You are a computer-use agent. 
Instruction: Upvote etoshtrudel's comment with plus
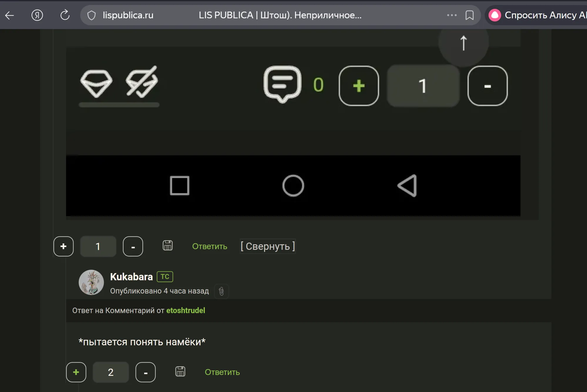(63, 246)
